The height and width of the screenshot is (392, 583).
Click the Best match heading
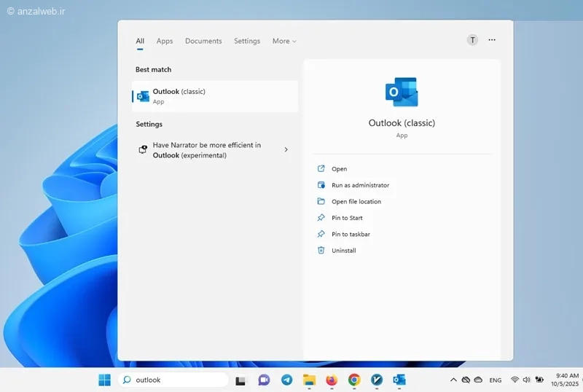(x=154, y=69)
